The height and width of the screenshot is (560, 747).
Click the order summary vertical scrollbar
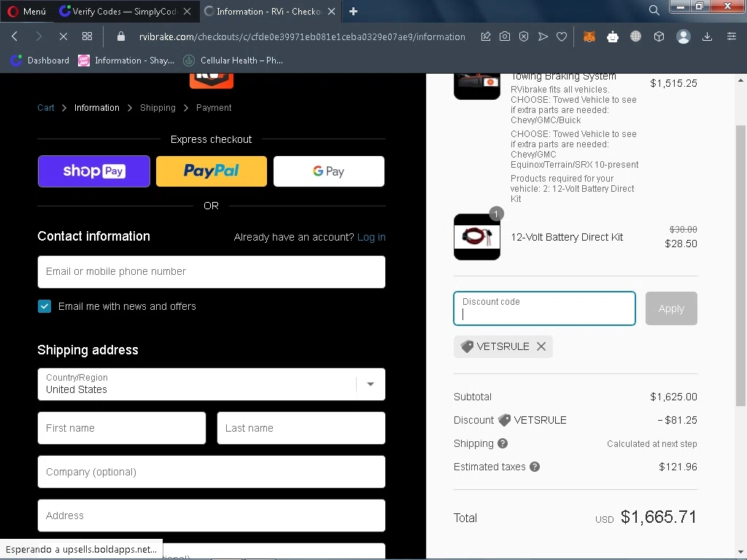[740, 265]
